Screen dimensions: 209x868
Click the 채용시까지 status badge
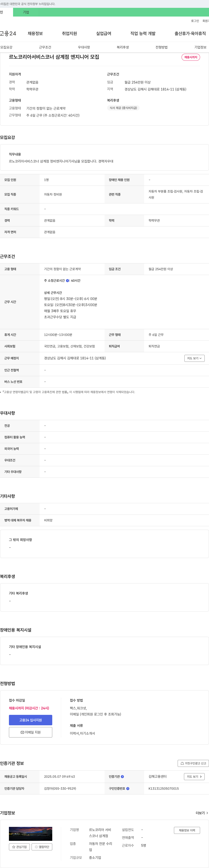(191, 57)
